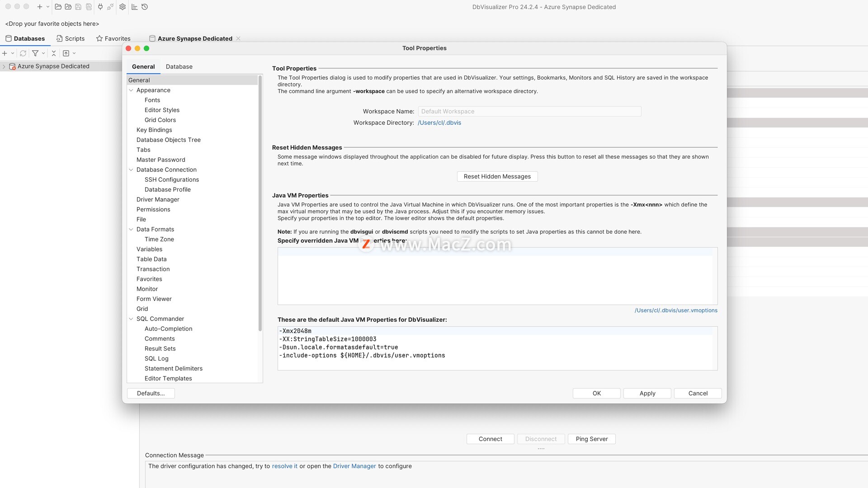
Task: Select Fonts in properties tree
Action: (x=152, y=100)
